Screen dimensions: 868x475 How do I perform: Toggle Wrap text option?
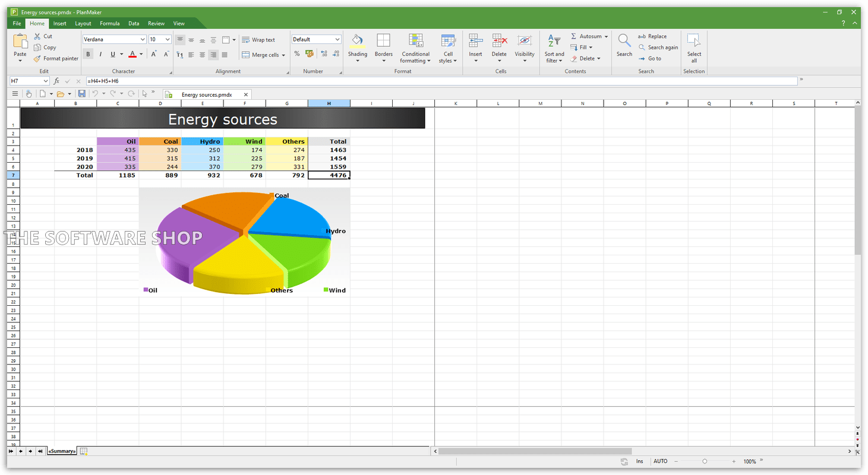[258, 40]
